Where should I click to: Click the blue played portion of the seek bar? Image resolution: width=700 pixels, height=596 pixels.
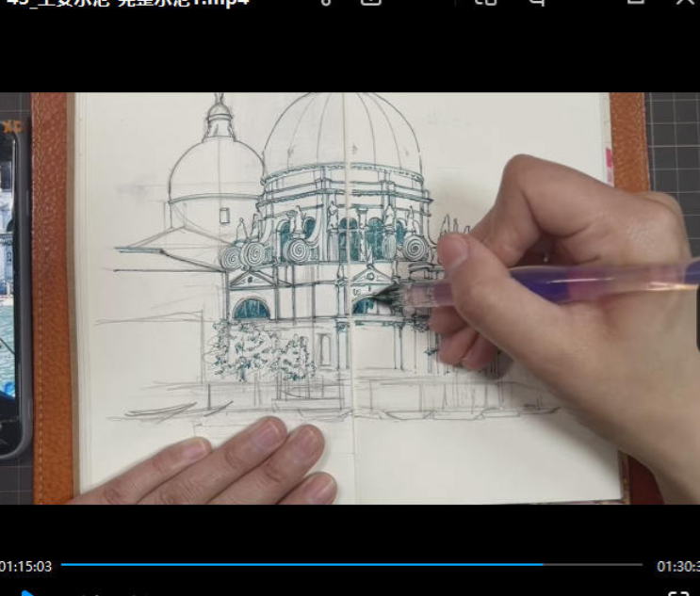click(x=283, y=565)
